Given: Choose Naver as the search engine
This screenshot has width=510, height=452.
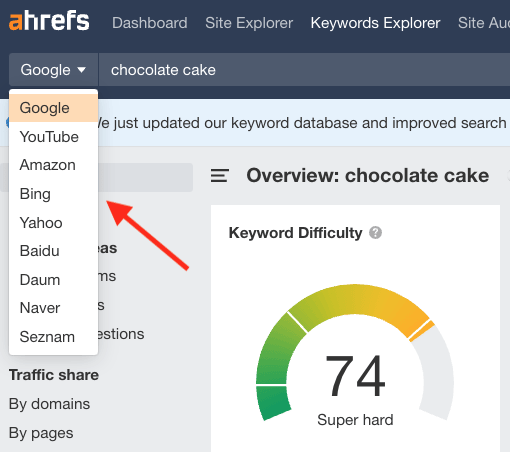Looking at the screenshot, I should (54, 308).
